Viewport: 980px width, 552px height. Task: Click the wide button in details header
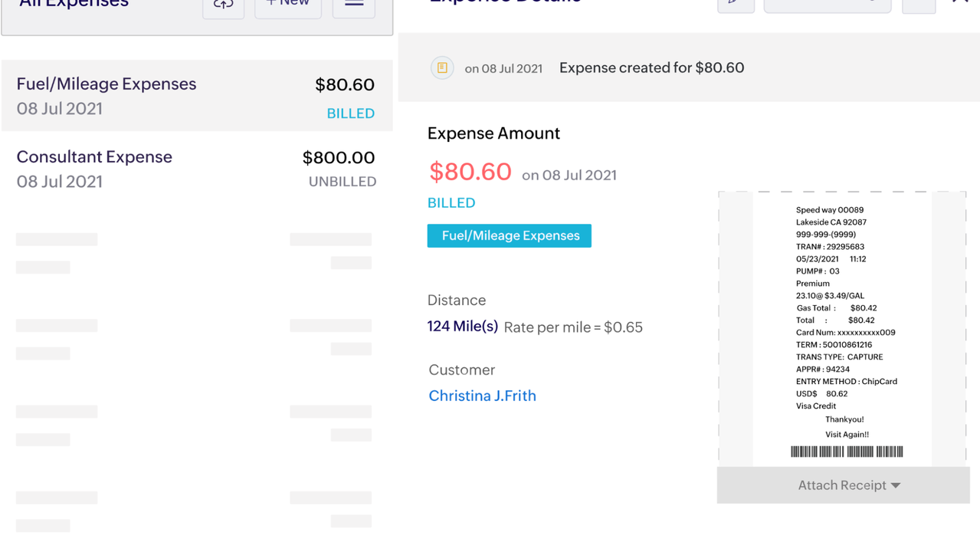point(828,5)
